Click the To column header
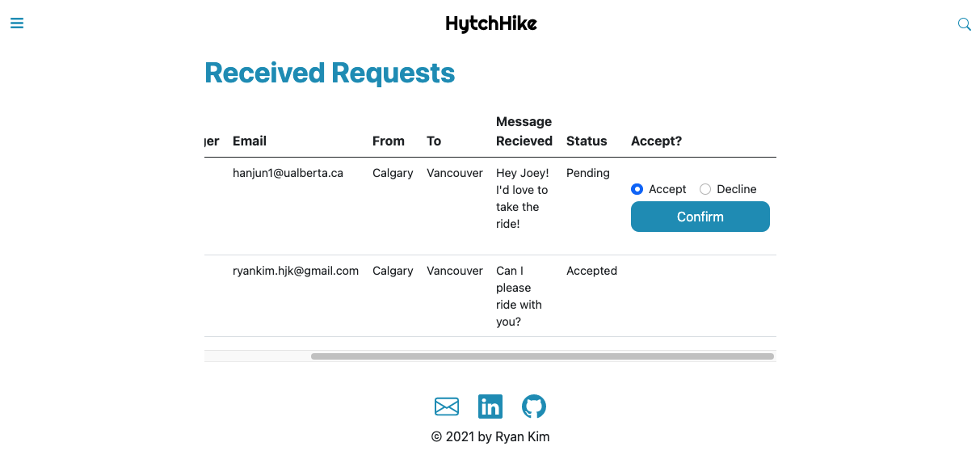The width and height of the screenshot is (980, 476). coord(434,141)
